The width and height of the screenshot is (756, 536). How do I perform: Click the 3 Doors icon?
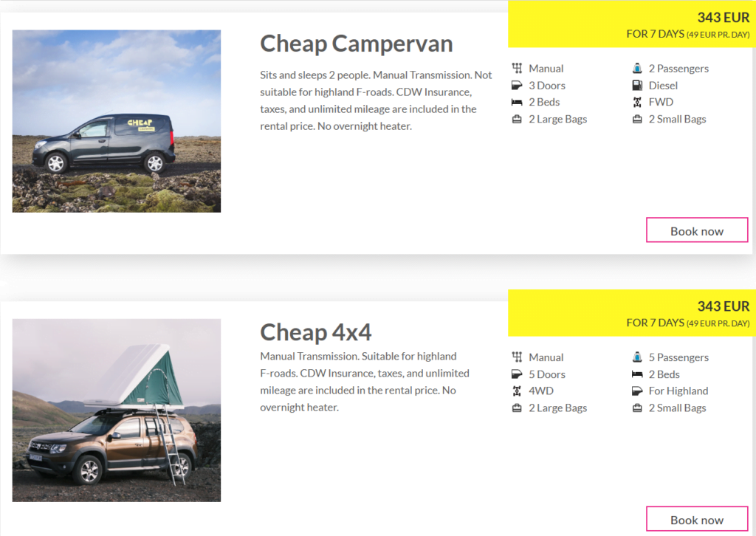[517, 86]
